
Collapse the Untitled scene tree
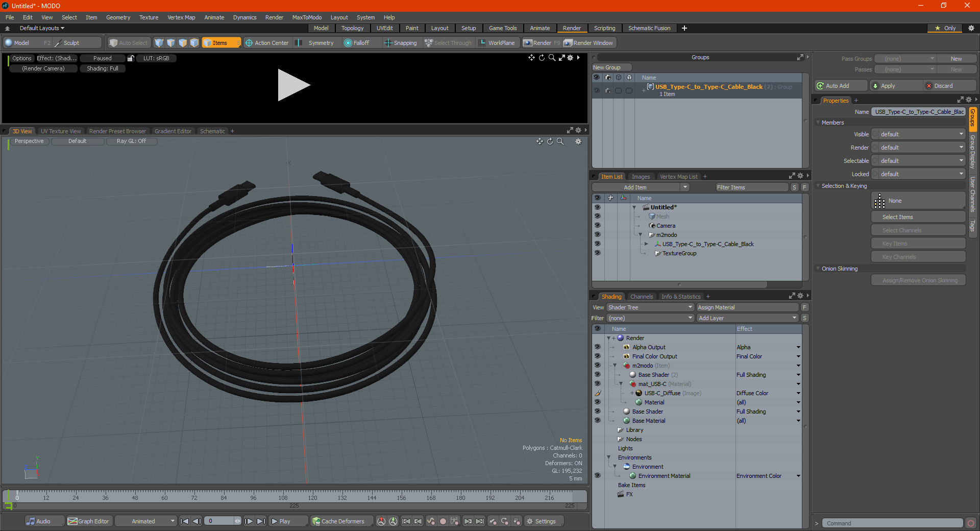[x=634, y=207]
